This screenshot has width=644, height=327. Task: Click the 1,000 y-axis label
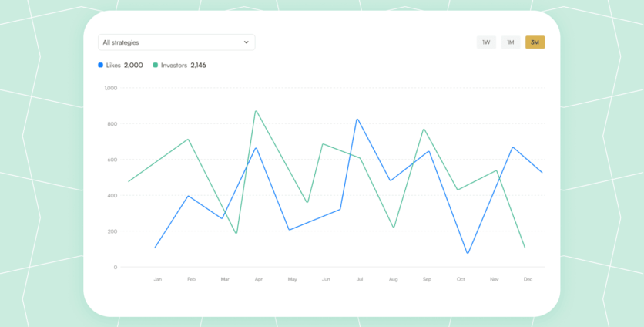click(x=110, y=89)
